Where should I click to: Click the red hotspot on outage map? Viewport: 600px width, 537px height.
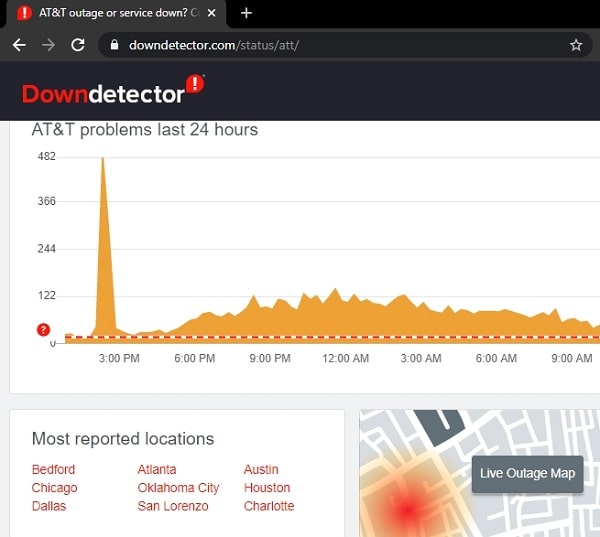pos(407,510)
